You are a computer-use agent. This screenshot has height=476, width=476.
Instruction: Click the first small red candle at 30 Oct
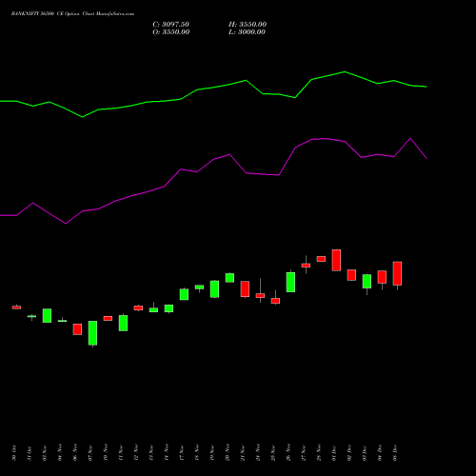(16, 307)
